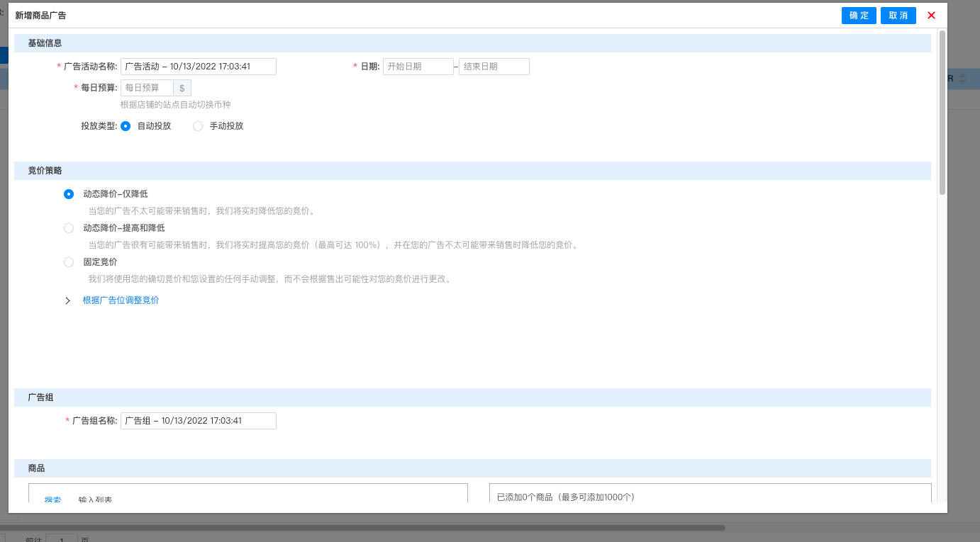The image size is (980, 542).
Task: Click the 新增商品广告 dialog title
Action: (x=40, y=16)
